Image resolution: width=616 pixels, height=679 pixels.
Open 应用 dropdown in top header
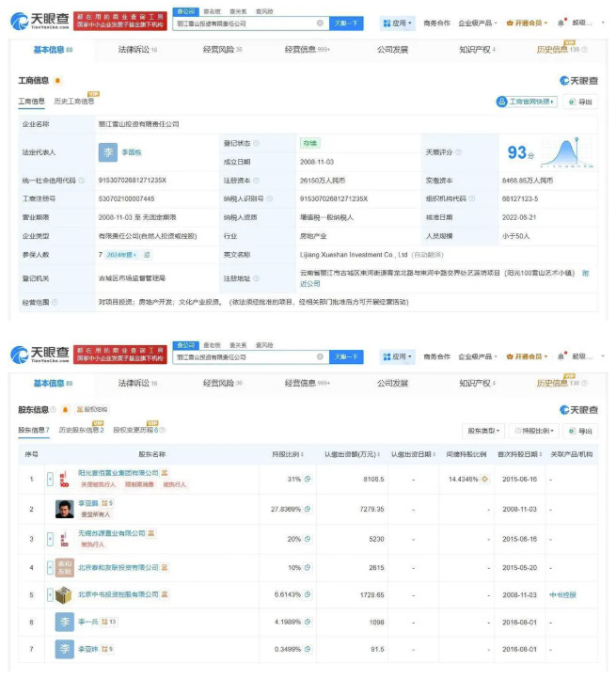[x=399, y=23]
